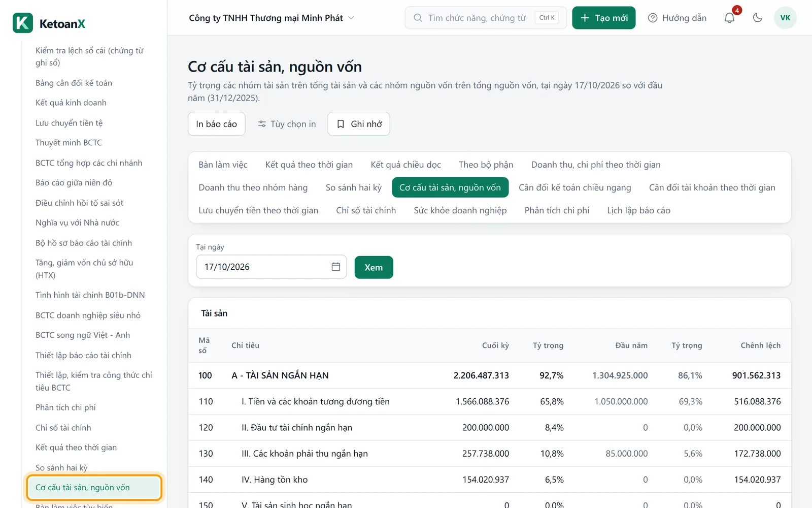Click the KetoanX logo icon
This screenshot has width=812, height=508.
(x=23, y=23)
